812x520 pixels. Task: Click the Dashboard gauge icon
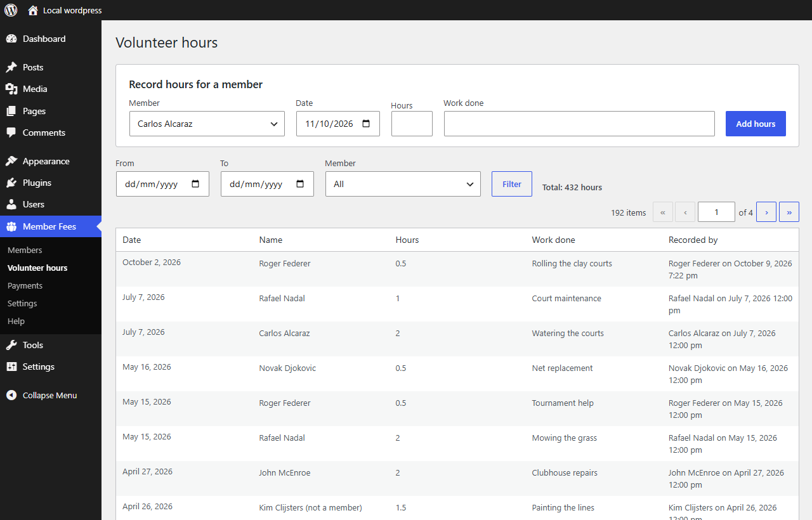[x=11, y=39]
